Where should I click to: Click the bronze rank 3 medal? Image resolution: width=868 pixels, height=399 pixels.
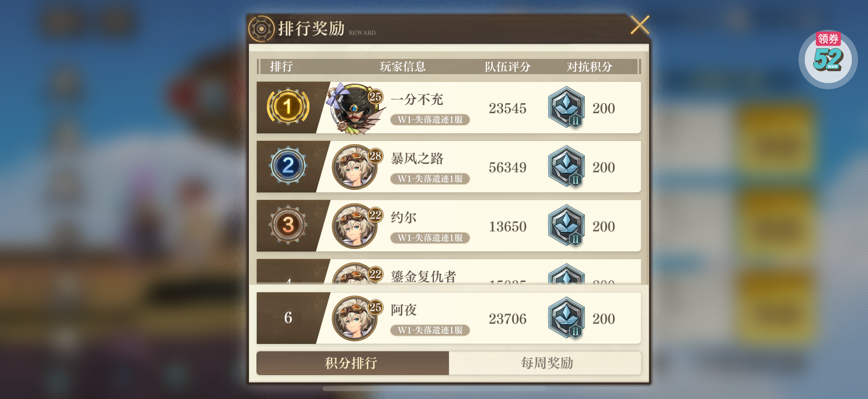pyautogui.click(x=288, y=225)
